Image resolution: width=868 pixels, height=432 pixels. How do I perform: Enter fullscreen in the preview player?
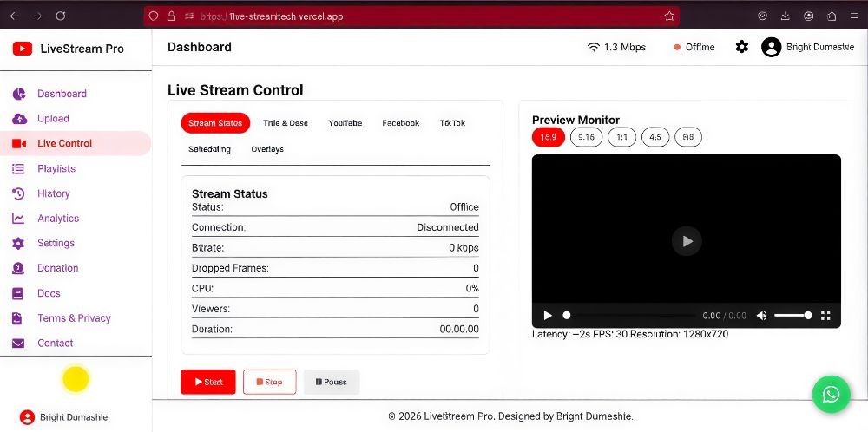(x=825, y=316)
